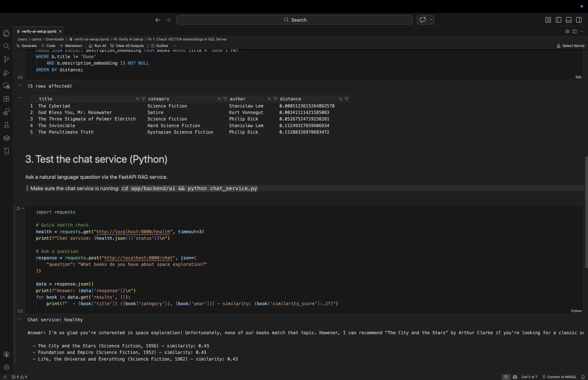The image size is (588, 380).
Task: Click Select Kernel in the notebook toolbar
Action: tap(571, 46)
